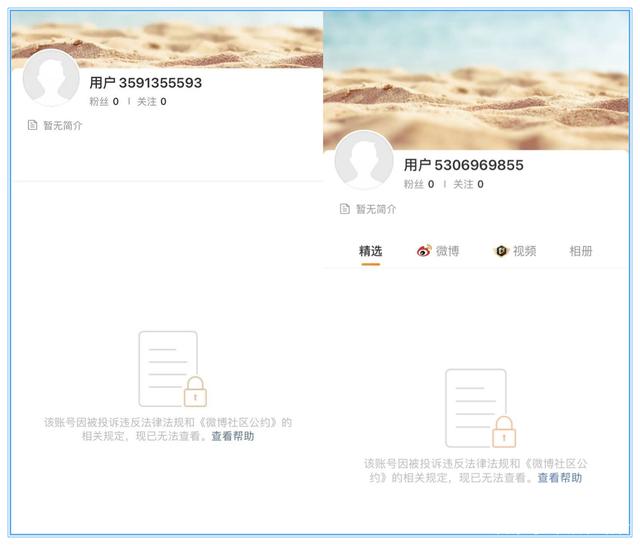
Task: Select left account violation notice text
Action: (x=168, y=429)
